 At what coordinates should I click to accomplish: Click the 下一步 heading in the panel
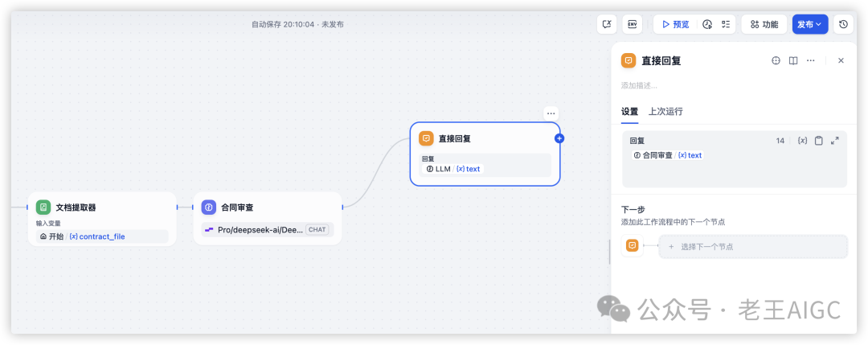tap(633, 210)
